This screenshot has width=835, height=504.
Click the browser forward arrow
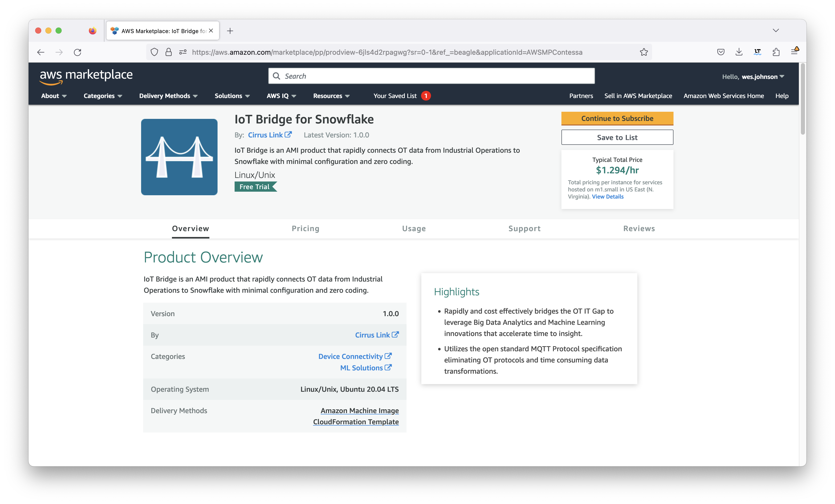click(x=59, y=52)
